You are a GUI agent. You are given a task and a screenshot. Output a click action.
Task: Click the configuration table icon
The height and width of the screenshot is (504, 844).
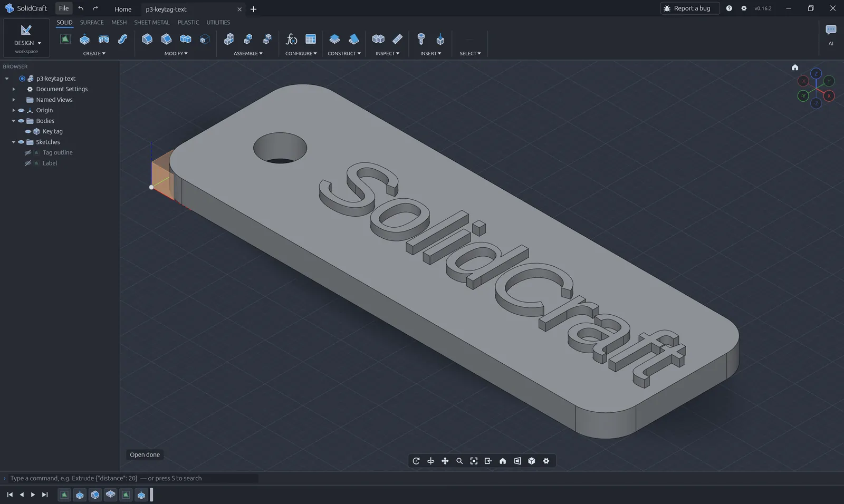[311, 39]
